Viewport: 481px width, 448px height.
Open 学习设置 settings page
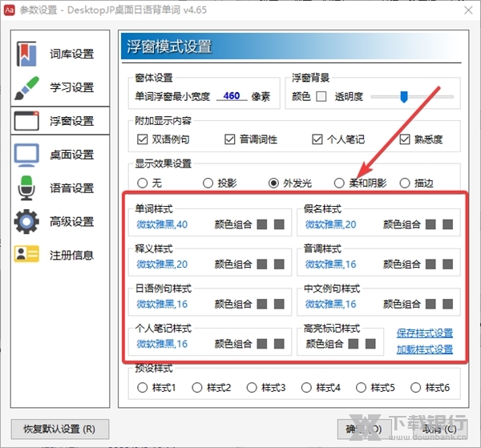pos(60,87)
